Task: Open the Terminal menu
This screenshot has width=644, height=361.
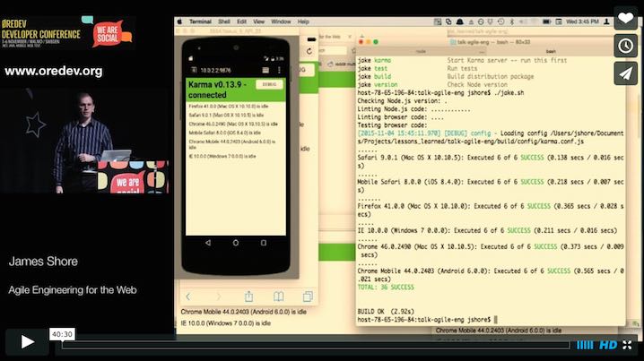Action: 200,21
